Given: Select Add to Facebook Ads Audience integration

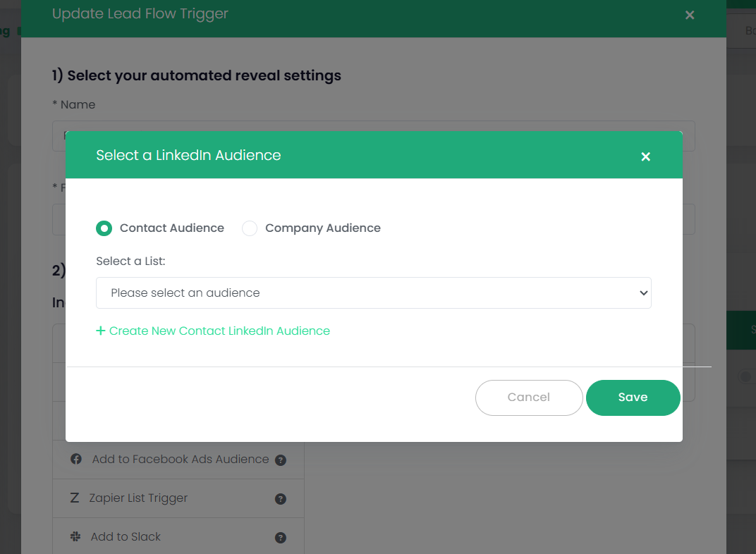Looking at the screenshot, I should pos(181,460).
